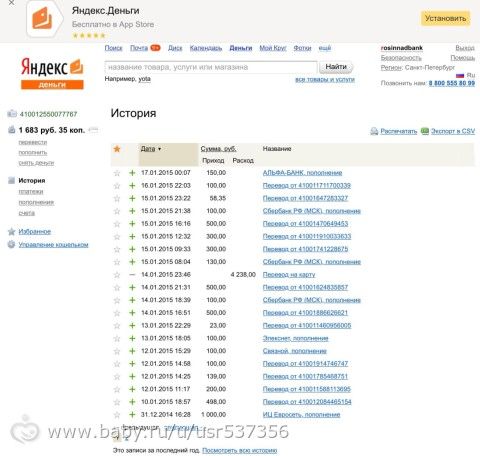Click the mail unread counter badge
The image size is (480, 456).
tap(155, 48)
